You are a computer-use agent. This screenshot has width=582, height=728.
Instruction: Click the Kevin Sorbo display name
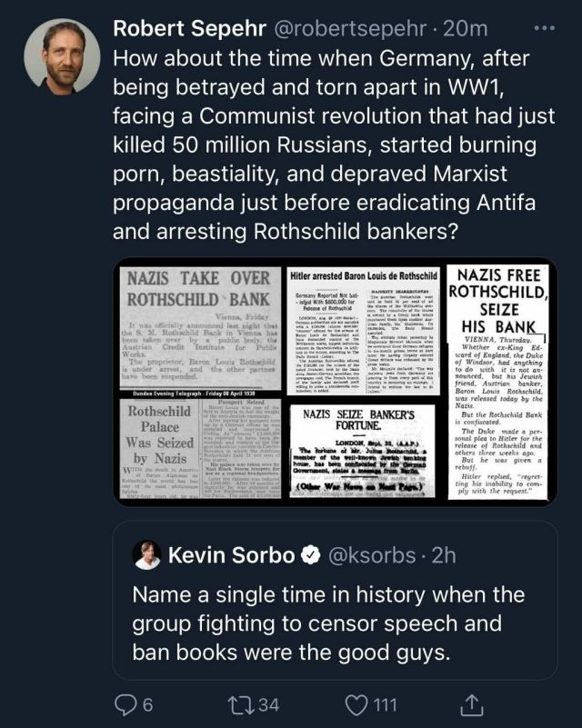231,553
